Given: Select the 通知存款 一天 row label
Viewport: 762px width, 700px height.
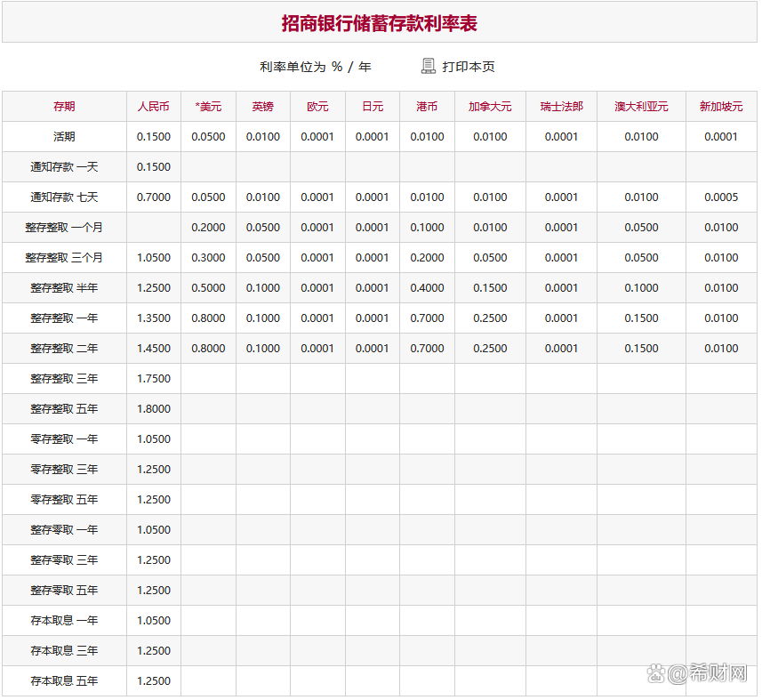Looking at the screenshot, I should click(64, 166).
